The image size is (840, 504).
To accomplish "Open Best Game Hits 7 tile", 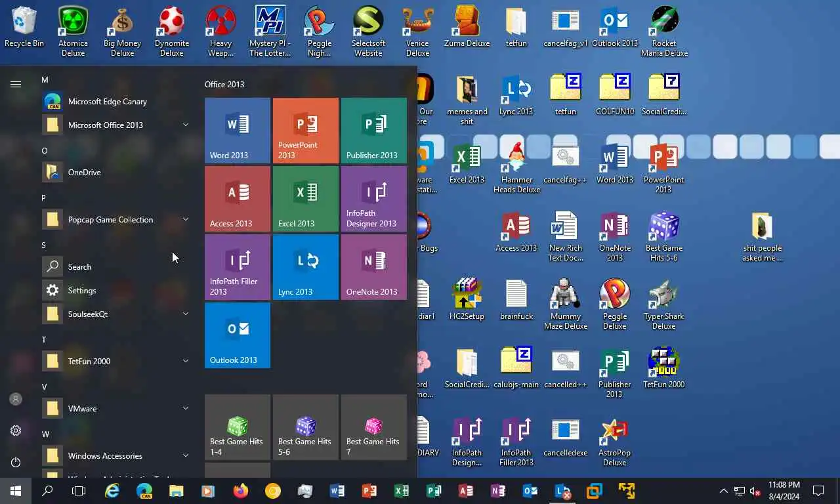I will click(374, 427).
